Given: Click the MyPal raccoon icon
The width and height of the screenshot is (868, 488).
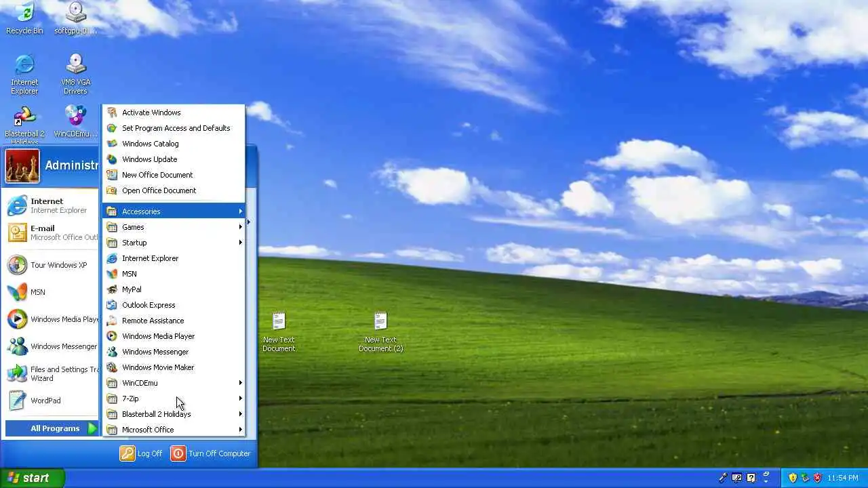Looking at the screenshot, I should tap(112, 289).
